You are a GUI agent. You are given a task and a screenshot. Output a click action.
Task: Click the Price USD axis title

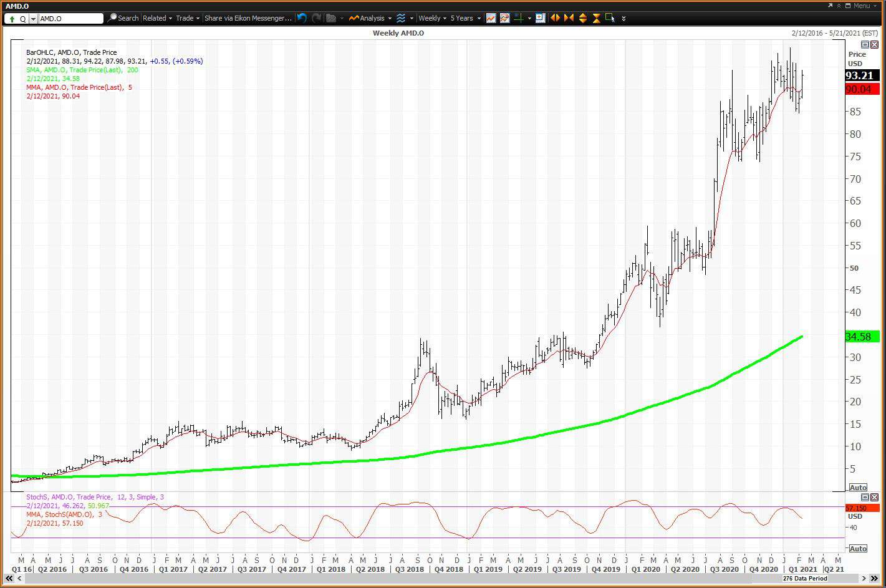click(x=857, y=59)
